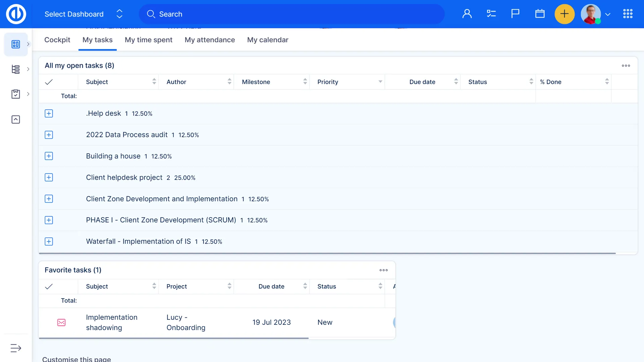Open the task list icon in header

click(x=491, y=14)
